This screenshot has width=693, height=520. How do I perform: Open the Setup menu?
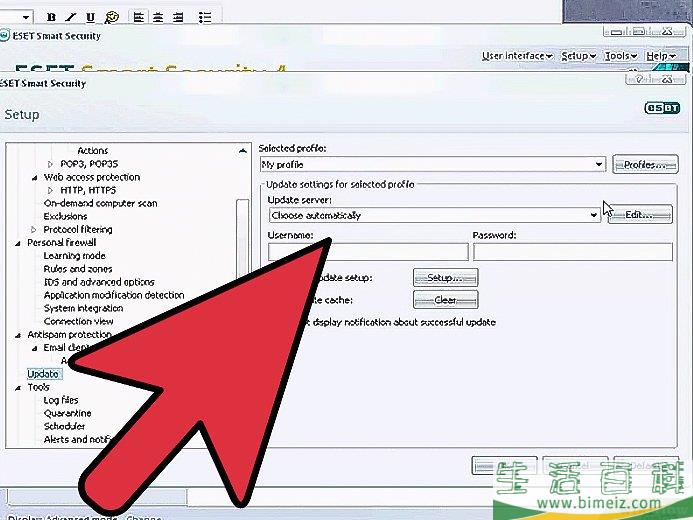(x=579, y=56)
